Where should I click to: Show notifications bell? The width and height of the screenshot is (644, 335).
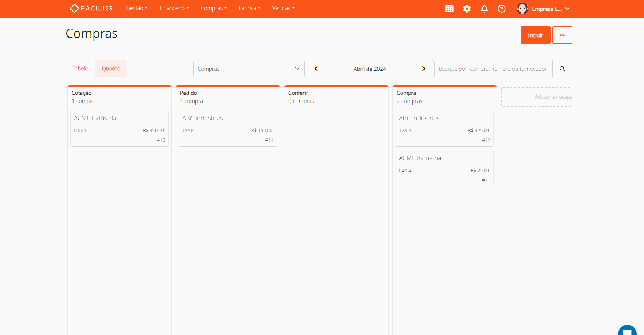click(484, 9)
